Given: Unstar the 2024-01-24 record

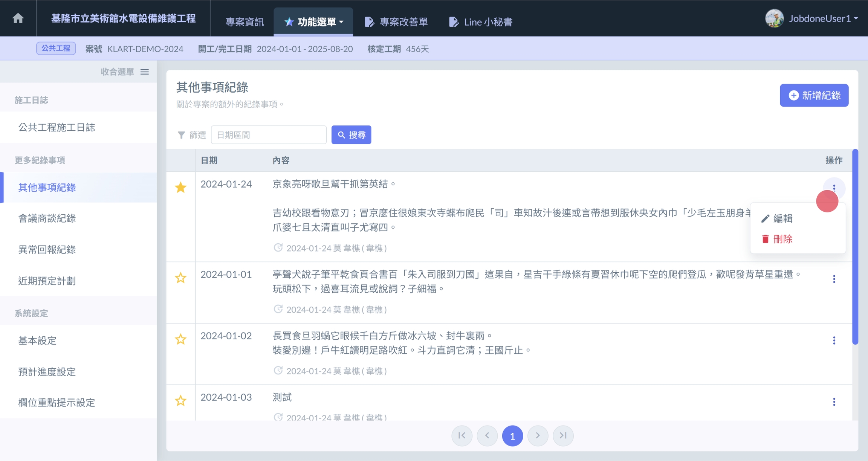Looking at the screenshot, I should (x=181, y=187).
